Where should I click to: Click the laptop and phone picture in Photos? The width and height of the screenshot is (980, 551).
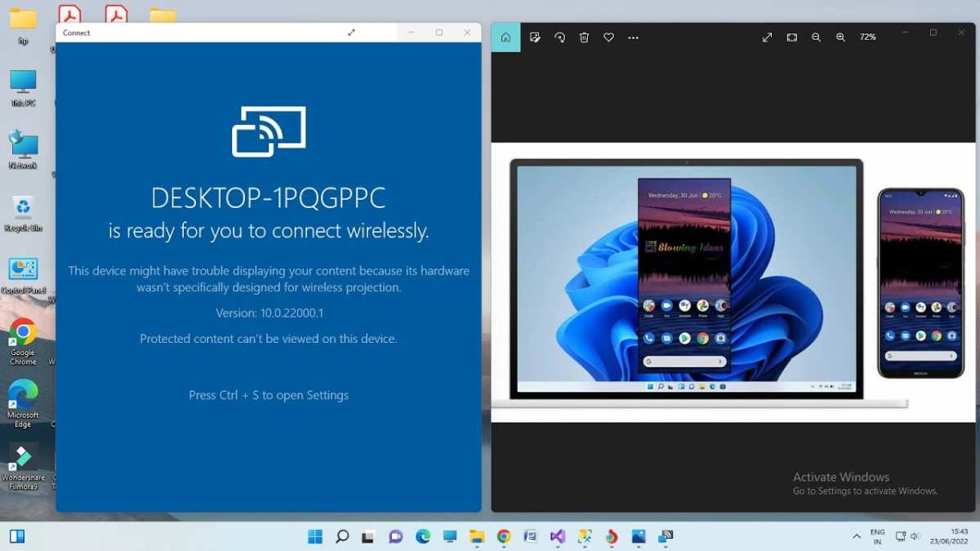tap(733, 282)
